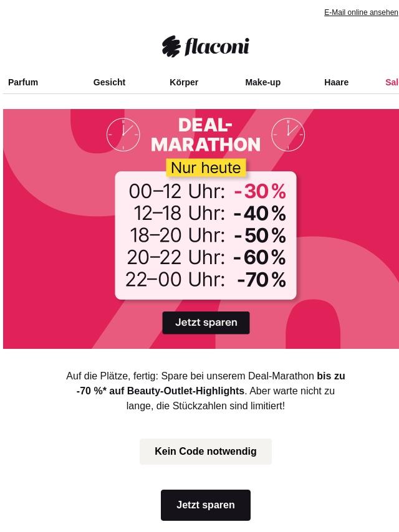Click the 12–18 Uhr -40% deal row
Viewport: 399px width, 532px height.
209,214
